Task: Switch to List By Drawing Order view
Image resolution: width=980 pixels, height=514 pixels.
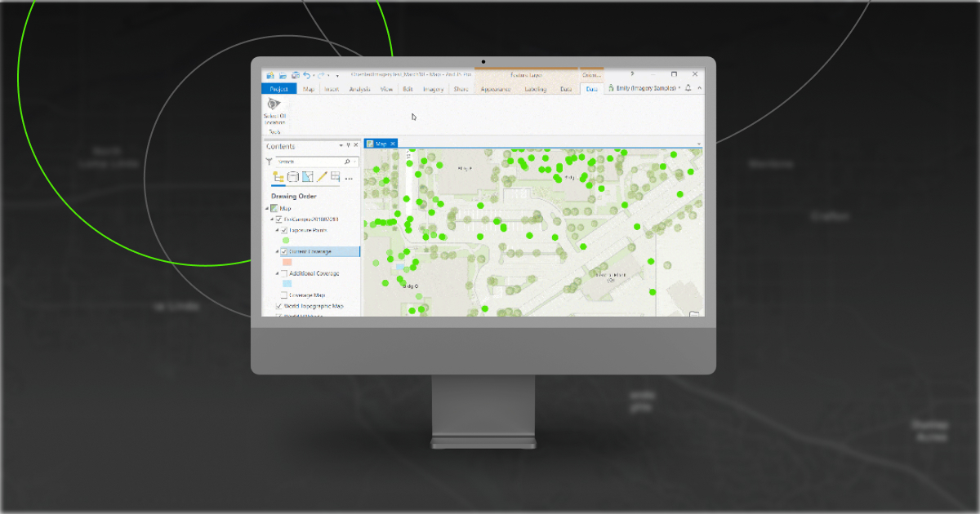Action: pyautogui.click(x=278, y=177)
